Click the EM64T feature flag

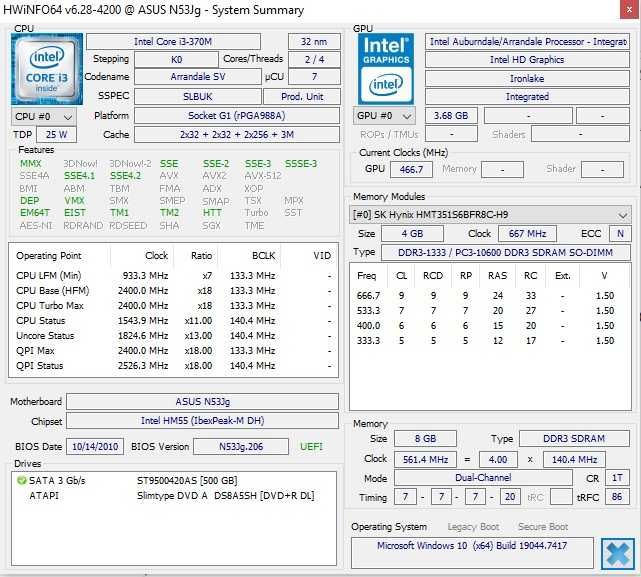point(35,213)
